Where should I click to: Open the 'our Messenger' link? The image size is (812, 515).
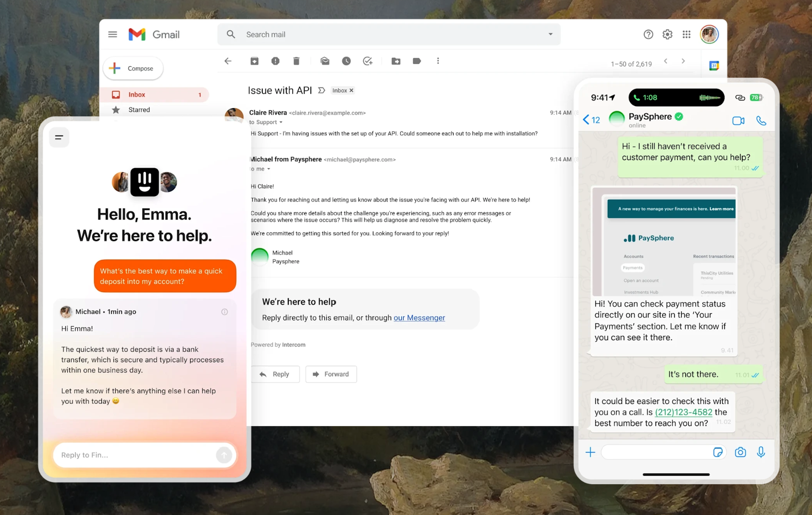pyautogui.click(x=419, y=318)
